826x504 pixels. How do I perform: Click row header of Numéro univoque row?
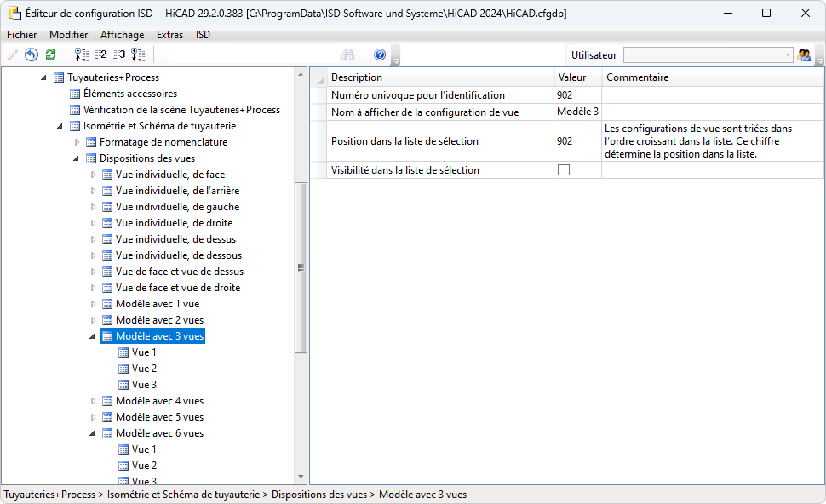coord(318,95)
